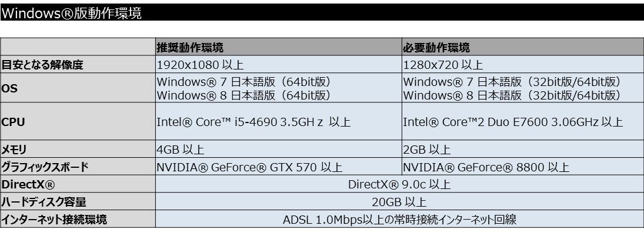The width and height of the screenshot is (644, 232).
Task: Select the GeForce 8800 cell
Action: tap(523, 167)
